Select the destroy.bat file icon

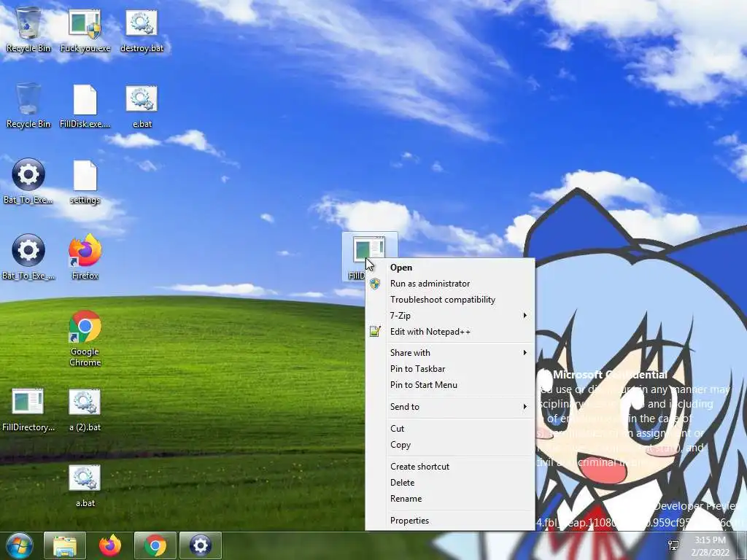[x=142, y=29]
